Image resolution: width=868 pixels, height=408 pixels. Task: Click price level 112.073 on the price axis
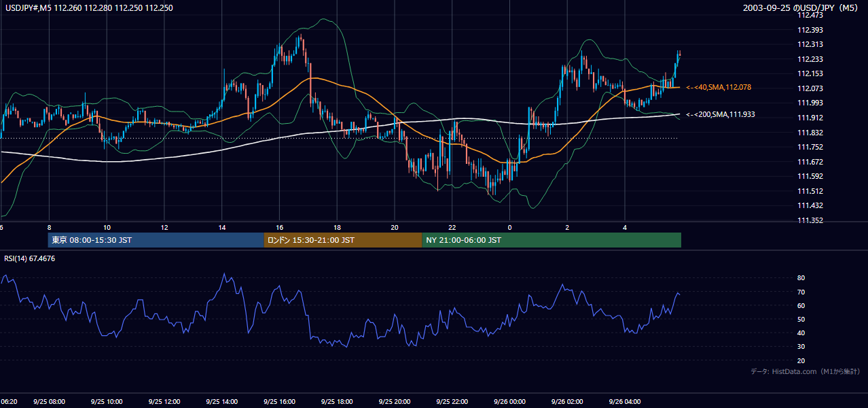810,88
